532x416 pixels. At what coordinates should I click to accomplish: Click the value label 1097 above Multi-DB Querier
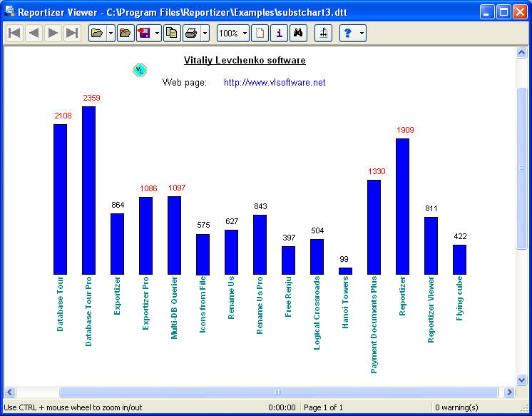(x=177, y=188)
